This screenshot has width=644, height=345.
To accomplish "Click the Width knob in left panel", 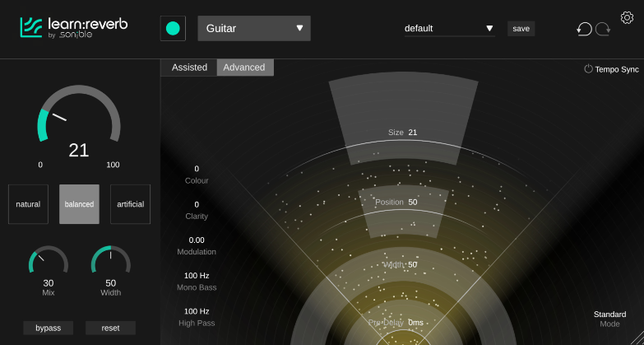I will 110,261.
